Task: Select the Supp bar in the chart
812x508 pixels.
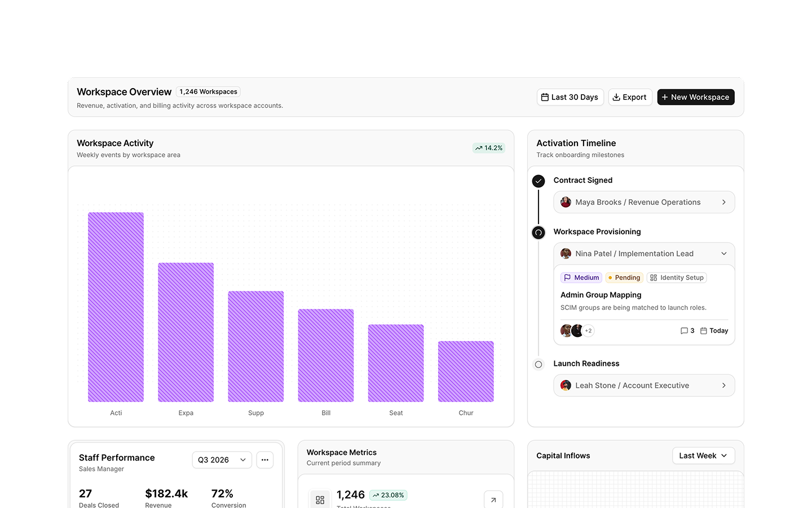Action: [256, 347]
